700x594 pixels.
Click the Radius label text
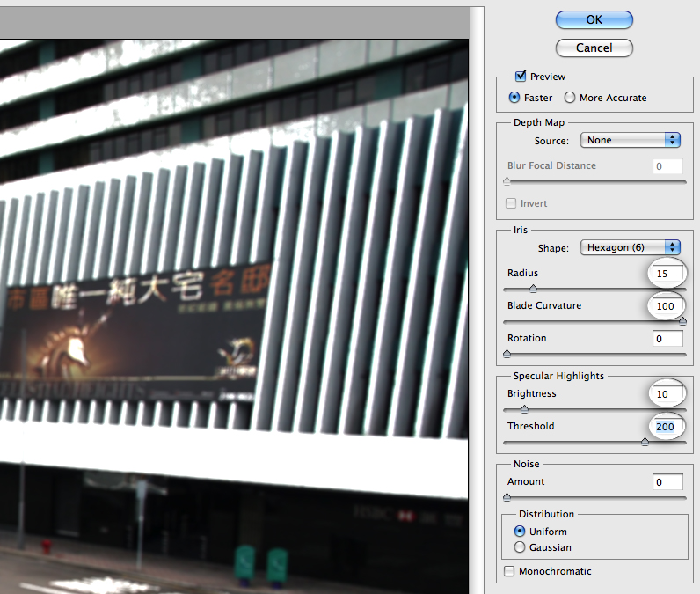click(x=522, y=273)
